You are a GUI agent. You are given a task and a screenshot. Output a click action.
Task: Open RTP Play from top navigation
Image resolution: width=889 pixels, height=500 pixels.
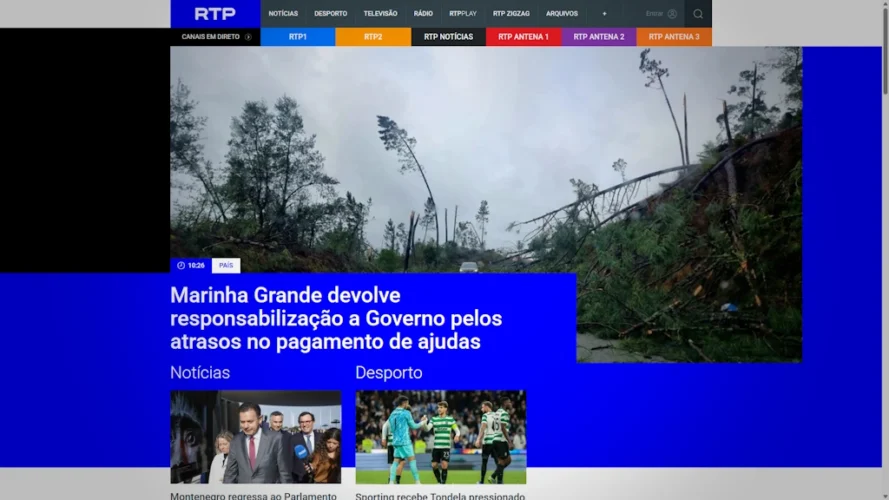tap(463, 14)
